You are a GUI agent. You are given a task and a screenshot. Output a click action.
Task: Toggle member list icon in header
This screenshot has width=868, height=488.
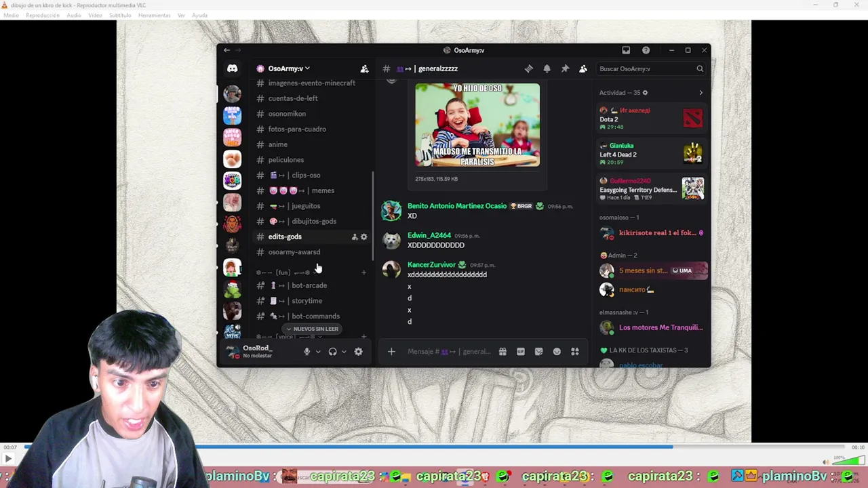point(583,68)
